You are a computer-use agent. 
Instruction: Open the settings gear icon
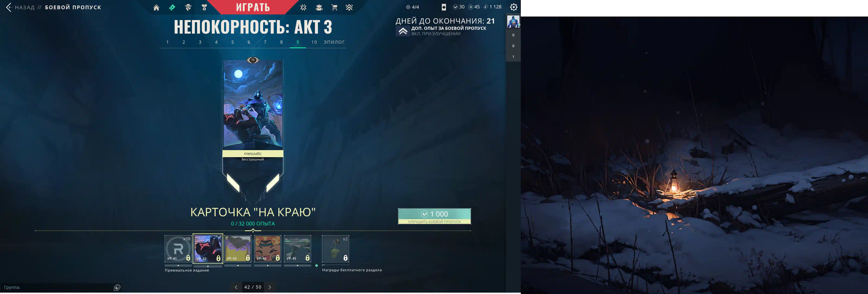coord(513,7)
